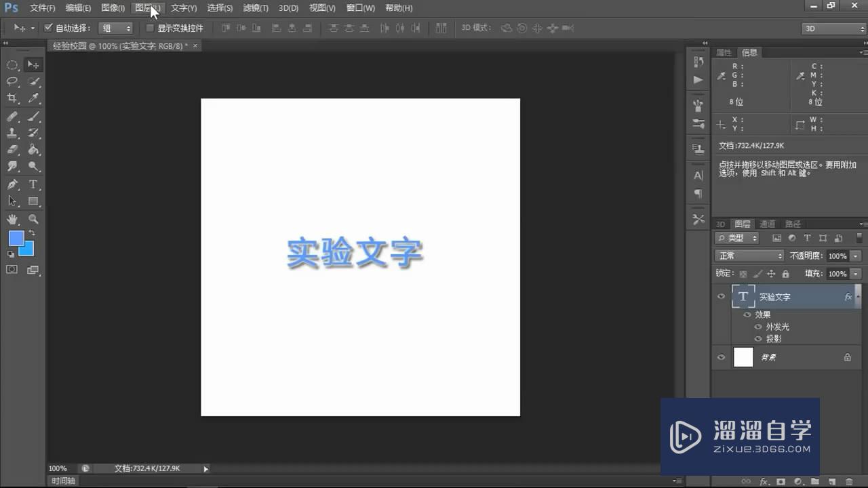The width and height of the screenshot is (868, 488).
Task: Select the Elliptical Marquee tool
Action: tap(12, 65)
